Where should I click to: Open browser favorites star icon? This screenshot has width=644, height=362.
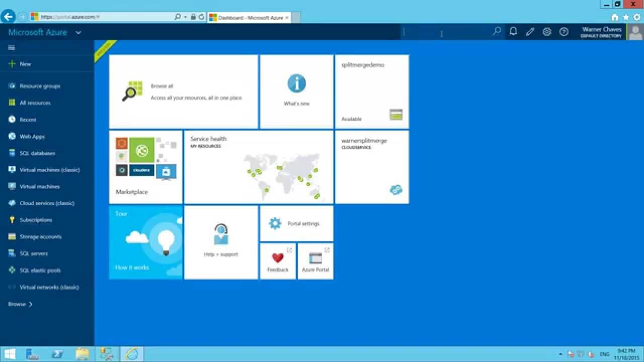point(626,17)
